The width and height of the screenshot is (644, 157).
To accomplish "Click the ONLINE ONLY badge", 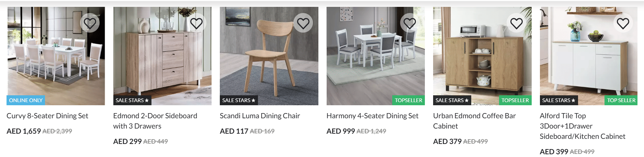I will tap(26, 100).
